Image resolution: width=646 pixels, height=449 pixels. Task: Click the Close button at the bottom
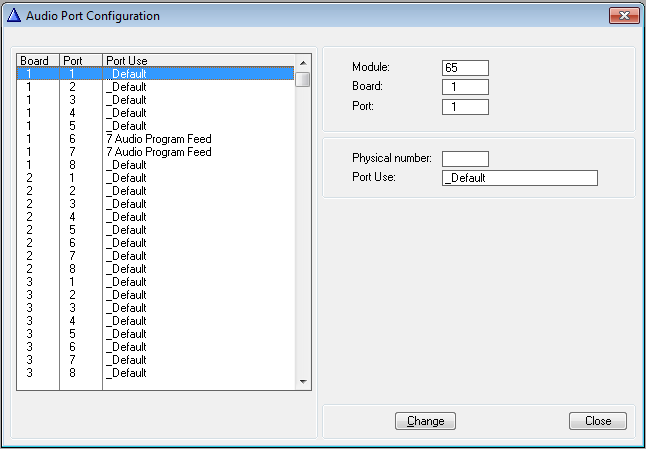coord(598,421)
